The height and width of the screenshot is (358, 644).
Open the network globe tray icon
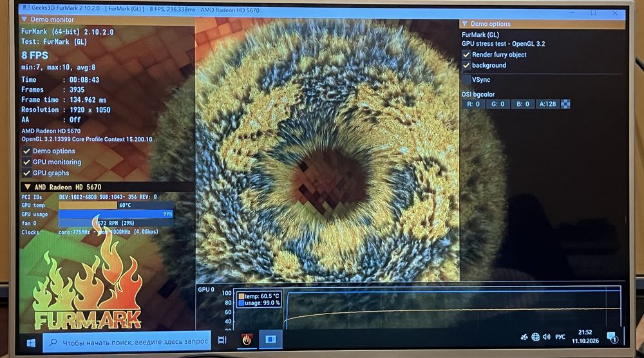tap(535, 337)
